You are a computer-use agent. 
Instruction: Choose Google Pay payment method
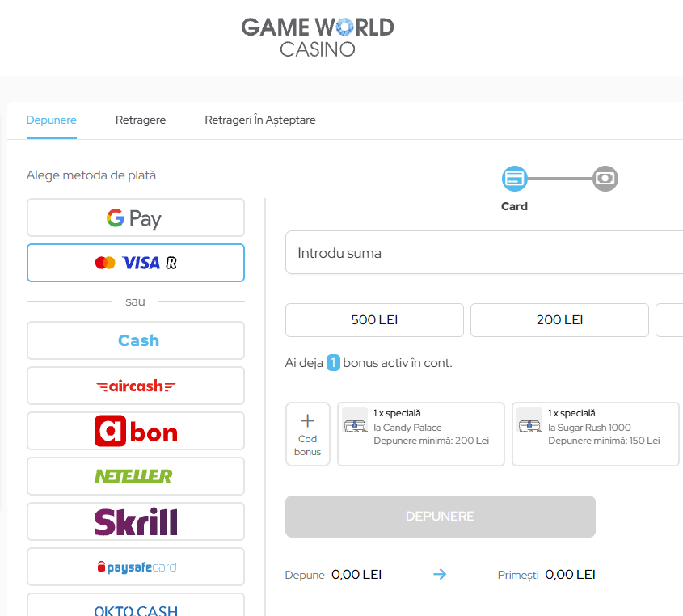click(x=136, y=217)
